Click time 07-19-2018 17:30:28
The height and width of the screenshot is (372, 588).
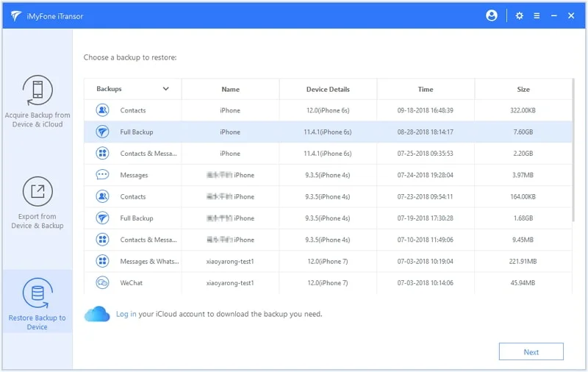coord(426,218)
